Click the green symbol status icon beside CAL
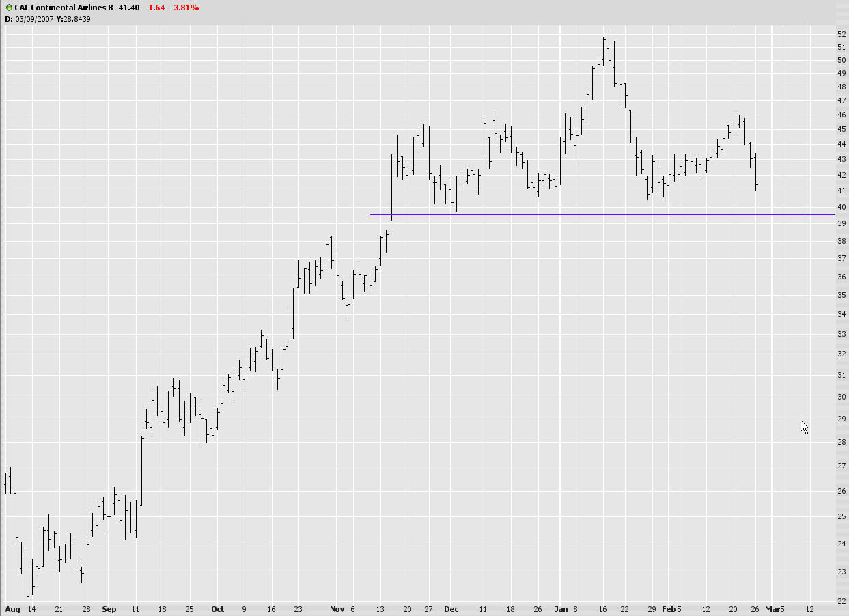Viewport: 849px width, 616px height. coord(8,8)
